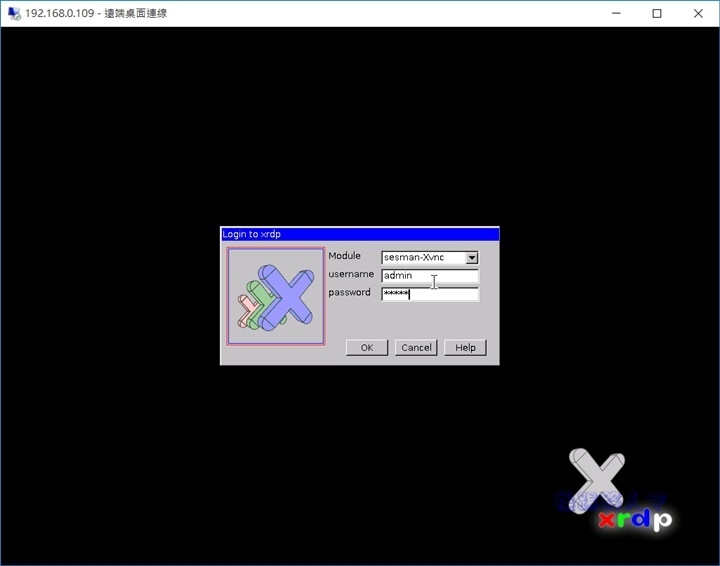Cancel the xrdp login dialog
Screen dimensions: 720x566
tap(416, 347)
